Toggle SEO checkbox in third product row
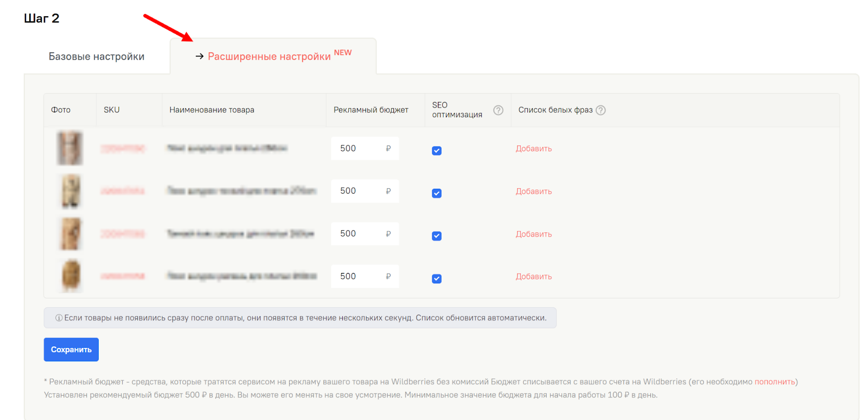Viewport: 868px width, 420px height. 437,236
